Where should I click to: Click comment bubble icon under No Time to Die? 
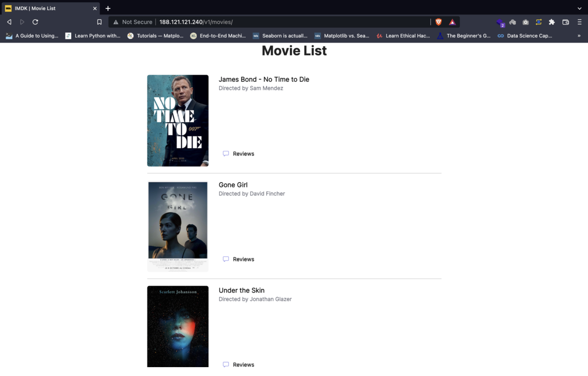[x=226, y=154]
